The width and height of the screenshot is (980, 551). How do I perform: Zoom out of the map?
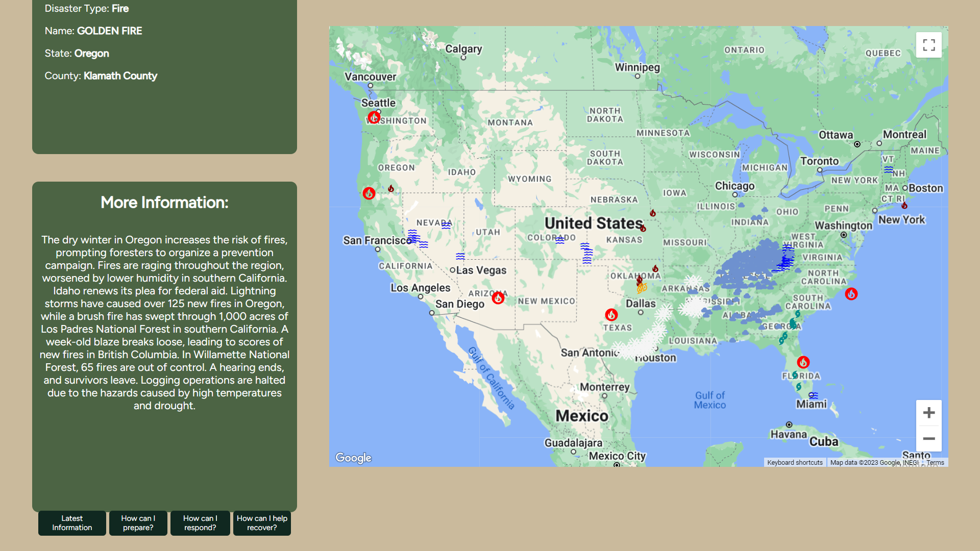coord(928,439)
